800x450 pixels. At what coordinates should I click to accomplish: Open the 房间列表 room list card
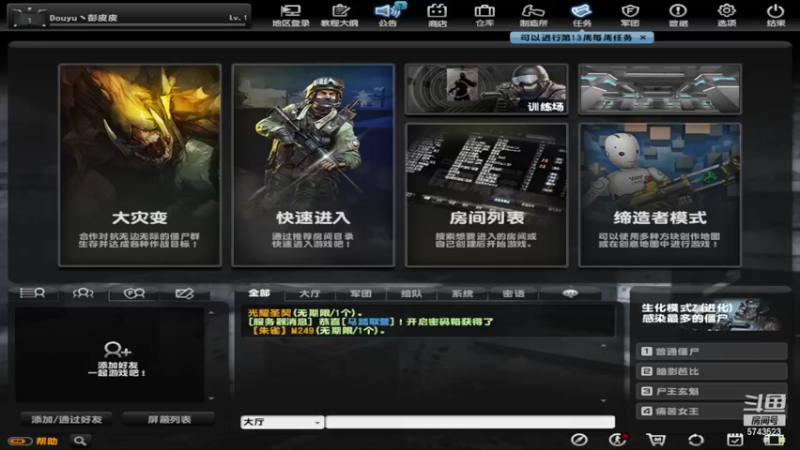coord(486,195)
